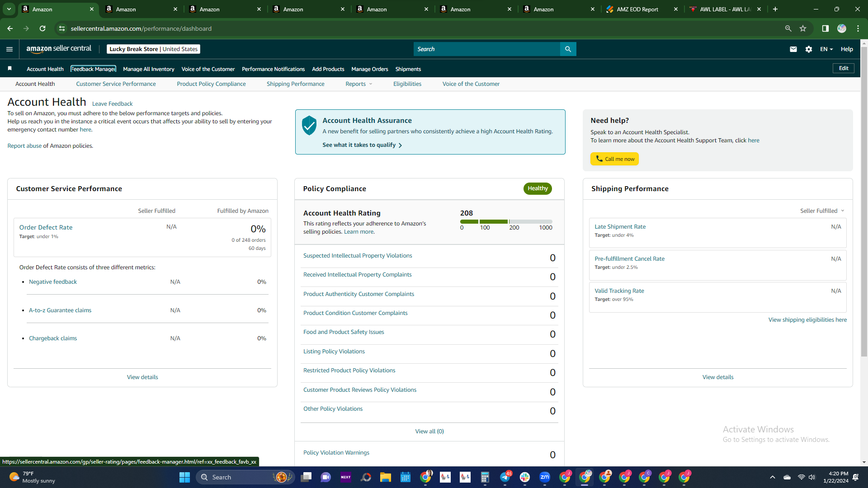Click Report abuse link
The height and width of the screenshot is (488, 868).
point(24,146)
